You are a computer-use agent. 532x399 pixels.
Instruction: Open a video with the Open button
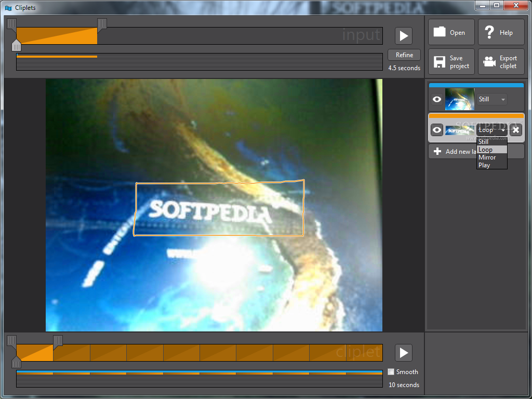(451, 32)
